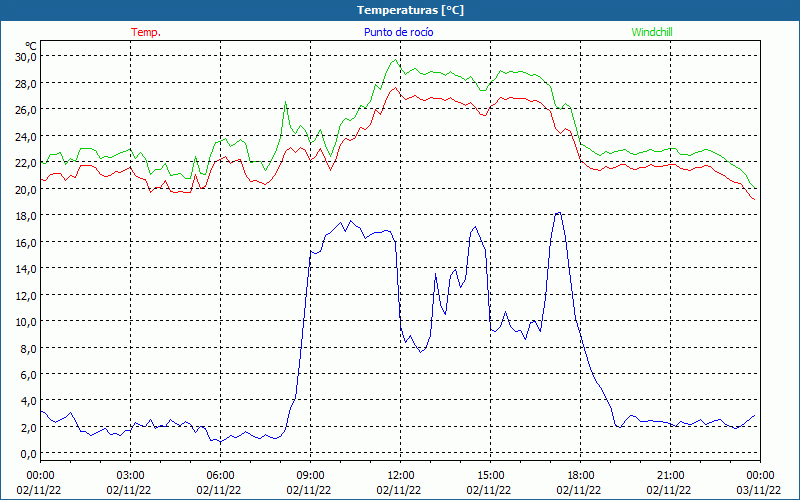The width and height of the screenshot is (800, 500).
Task: Click the 03/11/22 date label
Action: (x=760, y=490)
